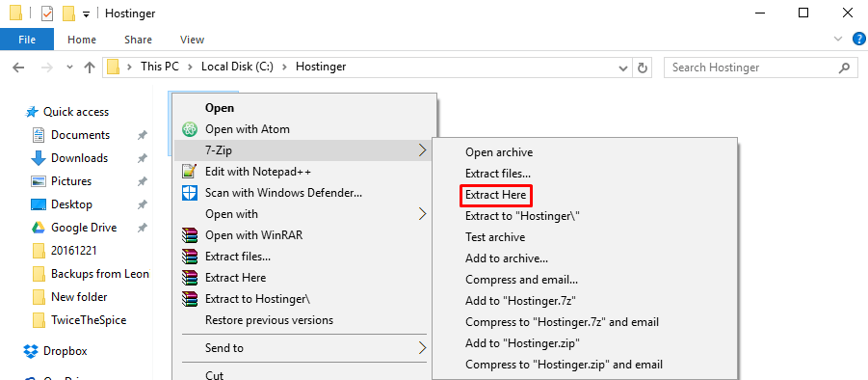Open the 20161221 folder in sidebar

pos(73,251)
